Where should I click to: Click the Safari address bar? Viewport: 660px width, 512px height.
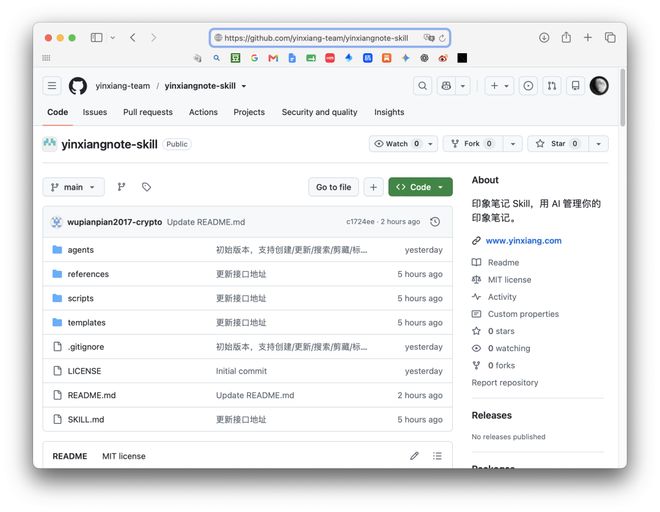330,38
